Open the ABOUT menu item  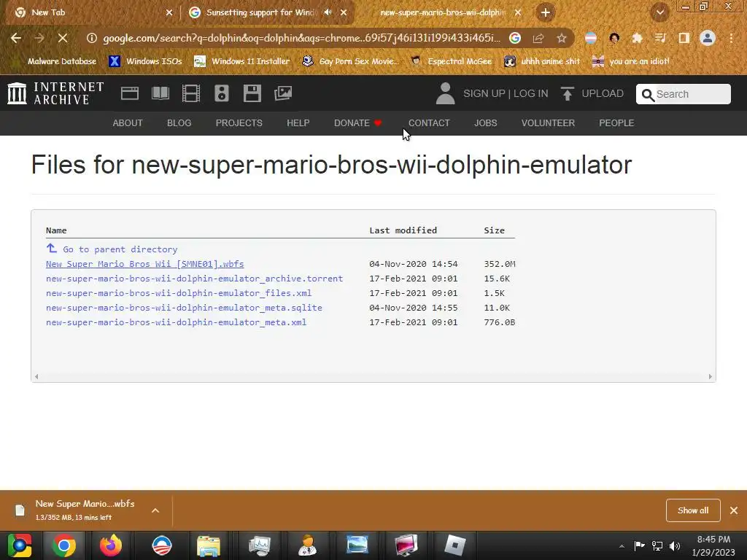(128, 123)
